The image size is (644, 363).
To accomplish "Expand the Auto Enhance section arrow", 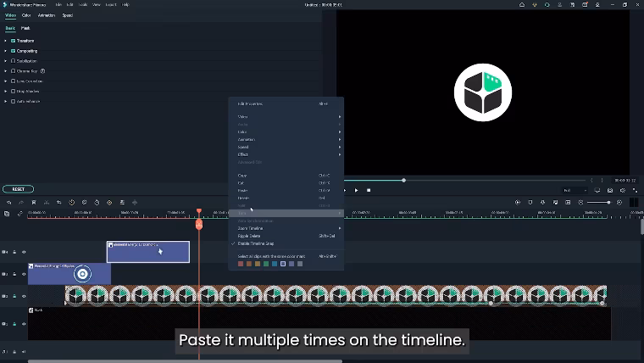I will tap(5, 101).
